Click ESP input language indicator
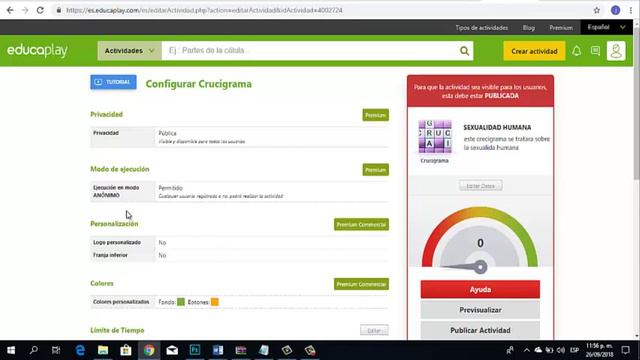 click(574, 350)
